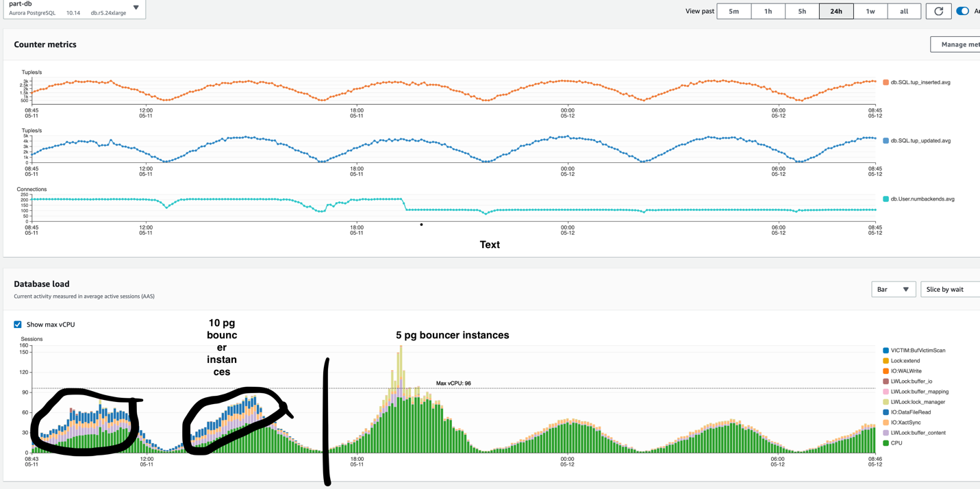Click the Lock:extend legend swatch
The width and height of the screenshot is (980, 489).
click(x=885, y=361)
